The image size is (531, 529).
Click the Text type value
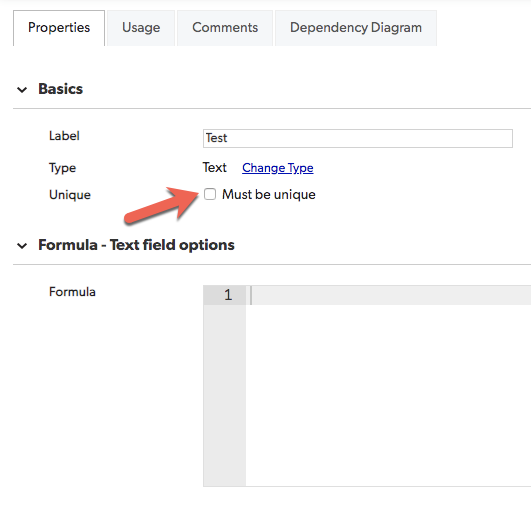click(x=214, y=168)
